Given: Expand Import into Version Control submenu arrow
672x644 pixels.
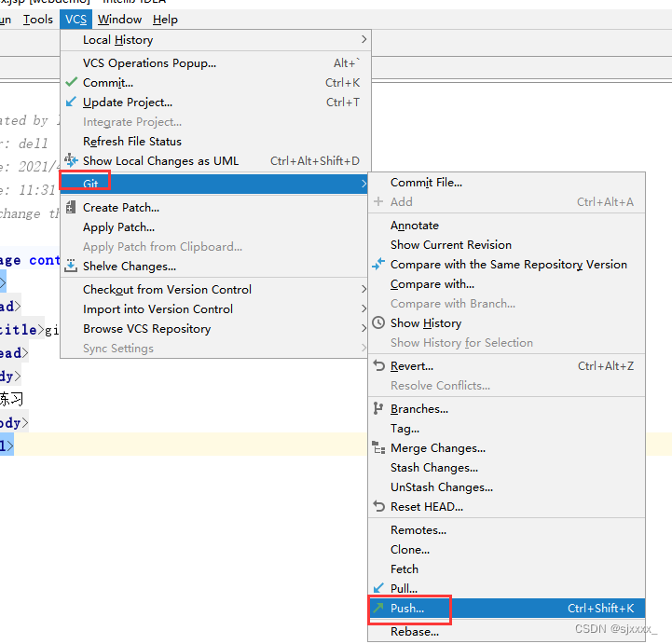Looking at the screenshot, I should tap(363, 308).
